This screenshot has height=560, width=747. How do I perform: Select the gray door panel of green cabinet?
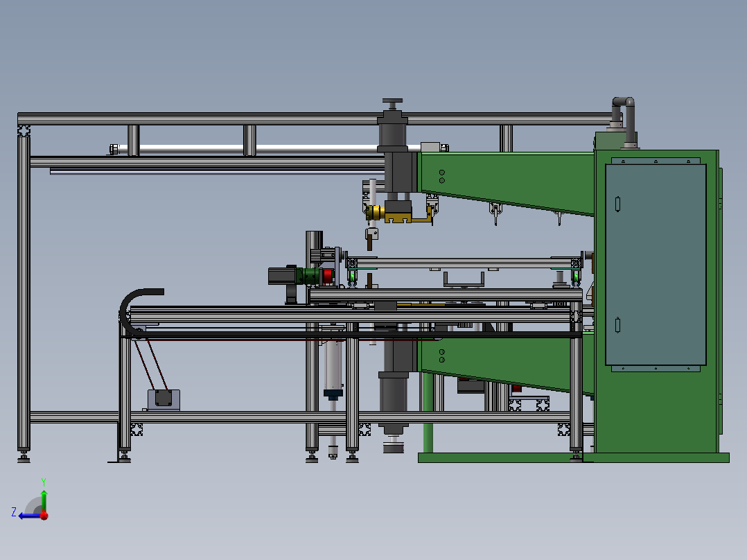656,265
